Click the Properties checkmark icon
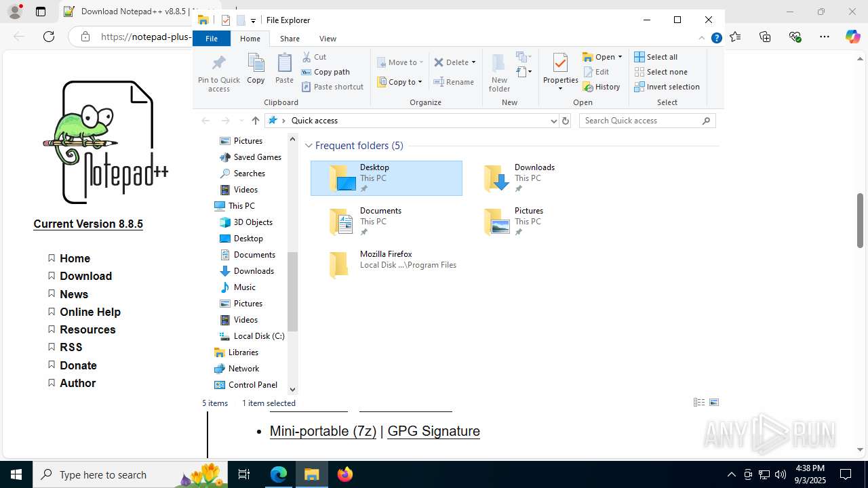Screen dimensions: 868x488 tap(560, 63)
